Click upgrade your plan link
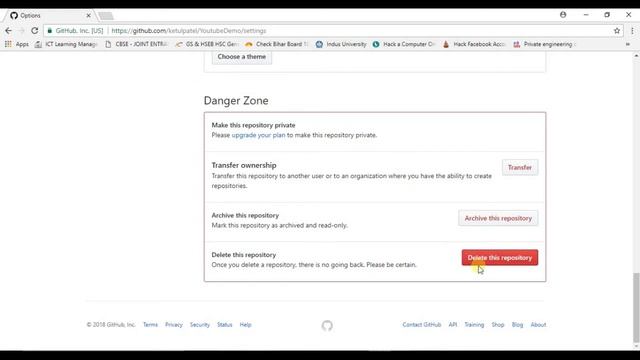Screen dimensions: 640x360 [x=258, y=135]
